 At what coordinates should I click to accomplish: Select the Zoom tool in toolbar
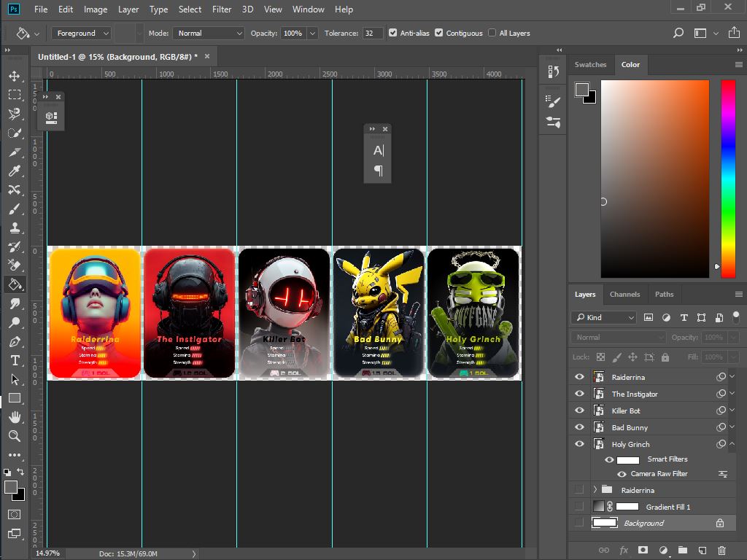(x=14, y=436)
